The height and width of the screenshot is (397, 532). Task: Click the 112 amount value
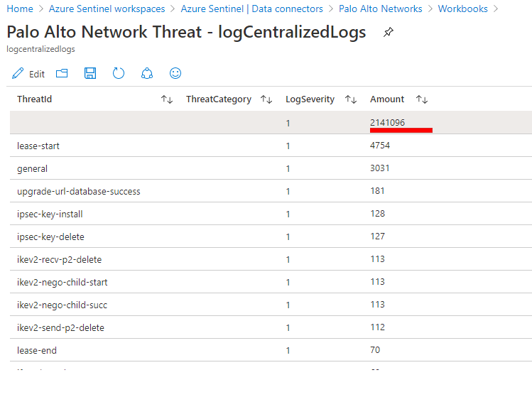[x=378, y=327]
